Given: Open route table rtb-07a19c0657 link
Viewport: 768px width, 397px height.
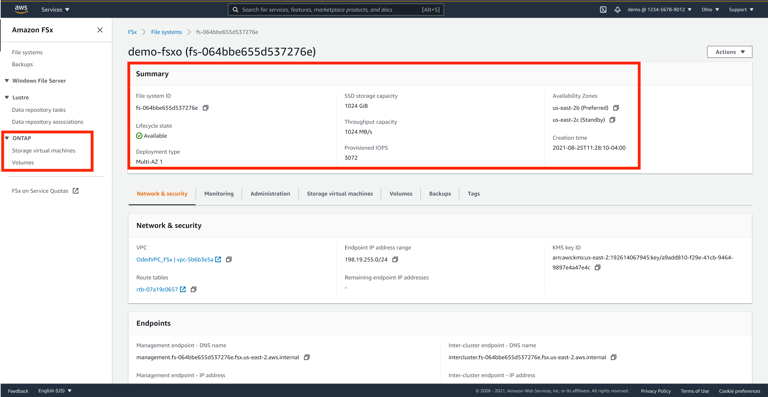Looking at the screenshot, I should tap(157, 289).
